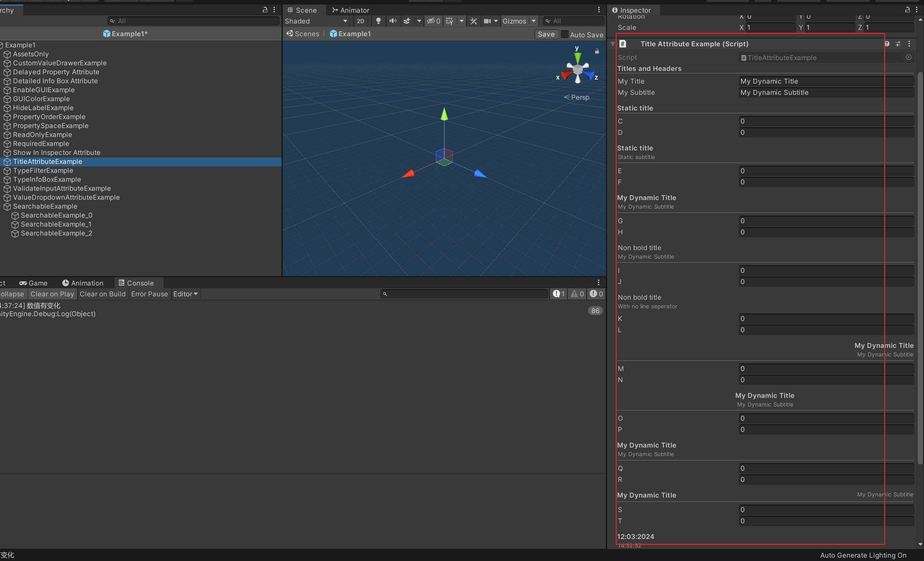Toggle the scene grid visibility icon
The image size is (924, 561).
tap(449, 21)
